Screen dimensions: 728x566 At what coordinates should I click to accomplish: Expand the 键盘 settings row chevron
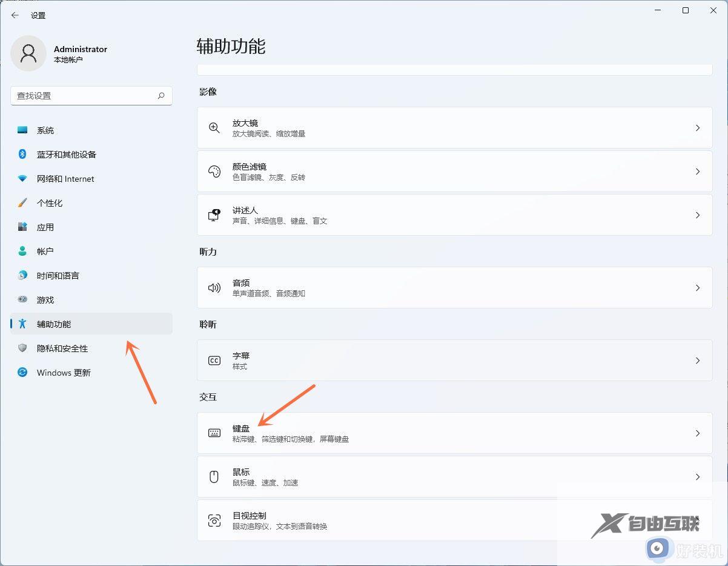[698, 433]
